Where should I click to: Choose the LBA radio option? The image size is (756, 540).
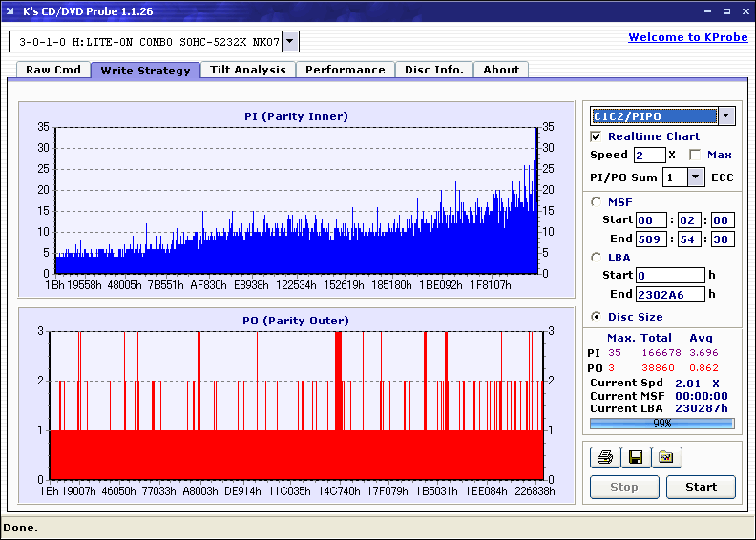(597, 258)
